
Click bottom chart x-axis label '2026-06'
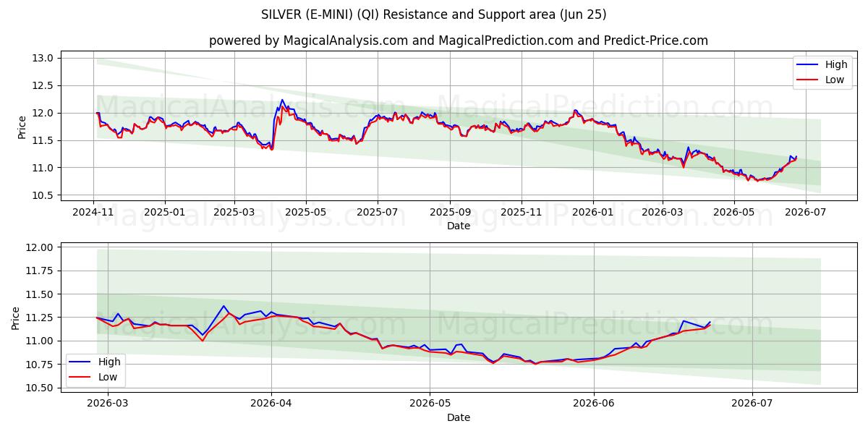tap(594, 404)
